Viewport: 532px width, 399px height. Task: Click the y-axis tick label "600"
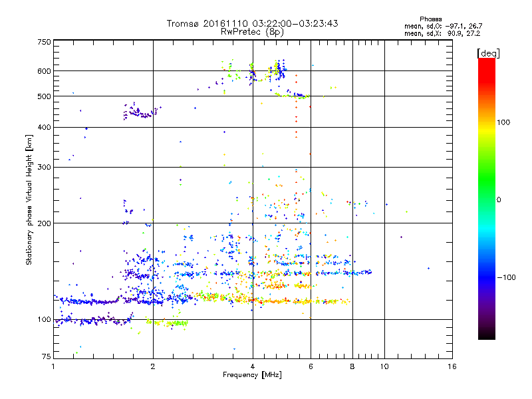tap(45, 71)
